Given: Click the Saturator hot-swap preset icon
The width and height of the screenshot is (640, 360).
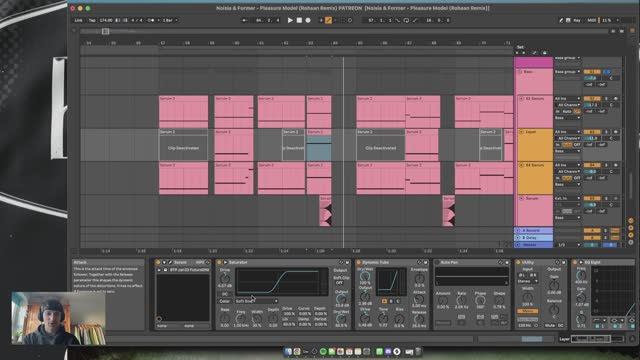Looking at the screenshot, I should (341, 262).
